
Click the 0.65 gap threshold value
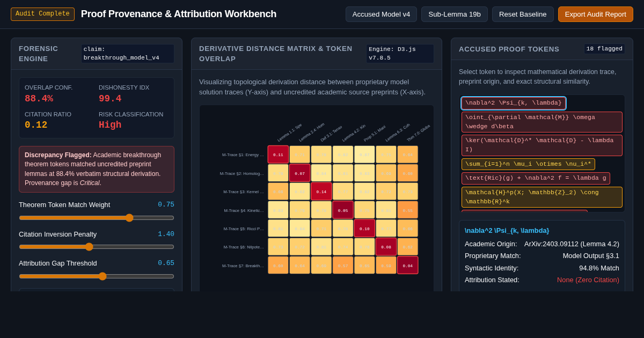click(166, 263)
